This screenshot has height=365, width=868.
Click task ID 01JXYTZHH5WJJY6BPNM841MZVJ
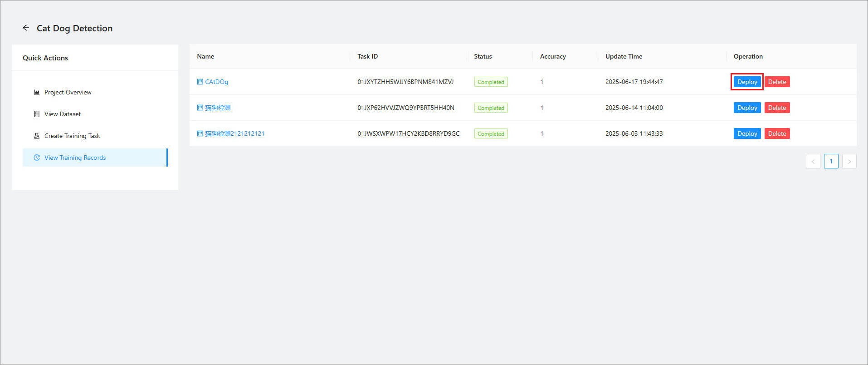[x=405, y=82]
